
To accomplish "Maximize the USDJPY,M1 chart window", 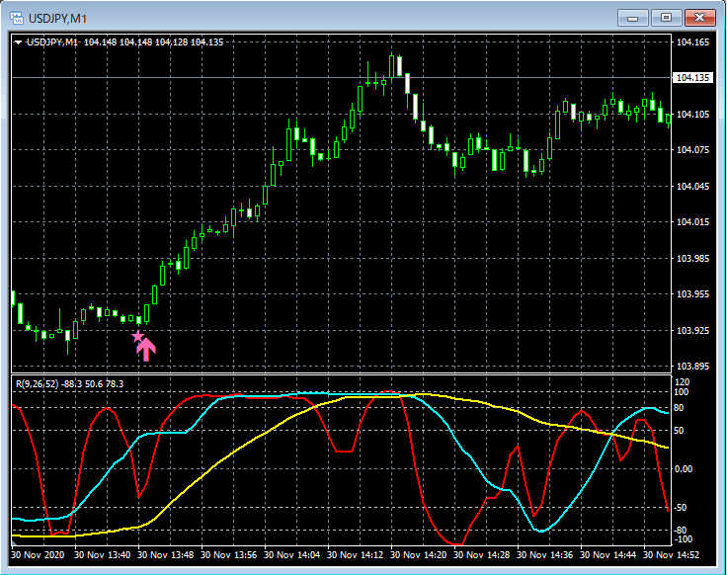I will [667, 18].
